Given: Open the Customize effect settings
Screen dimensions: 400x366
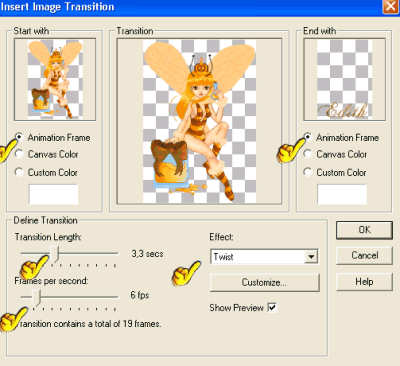Looking at the screenshot, I should [x=264, y=282].
